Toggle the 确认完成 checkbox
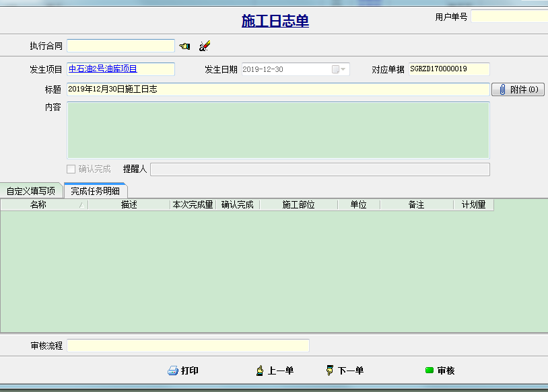This screenshot has width=548, height=392. 71,169
